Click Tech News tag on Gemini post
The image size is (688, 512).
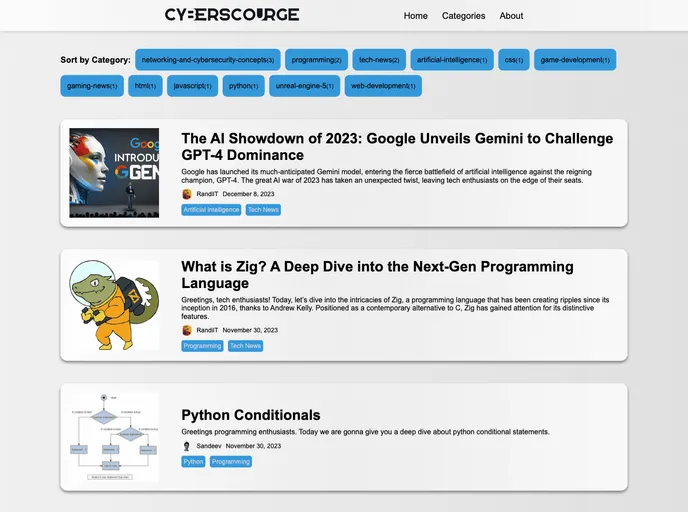263,210
